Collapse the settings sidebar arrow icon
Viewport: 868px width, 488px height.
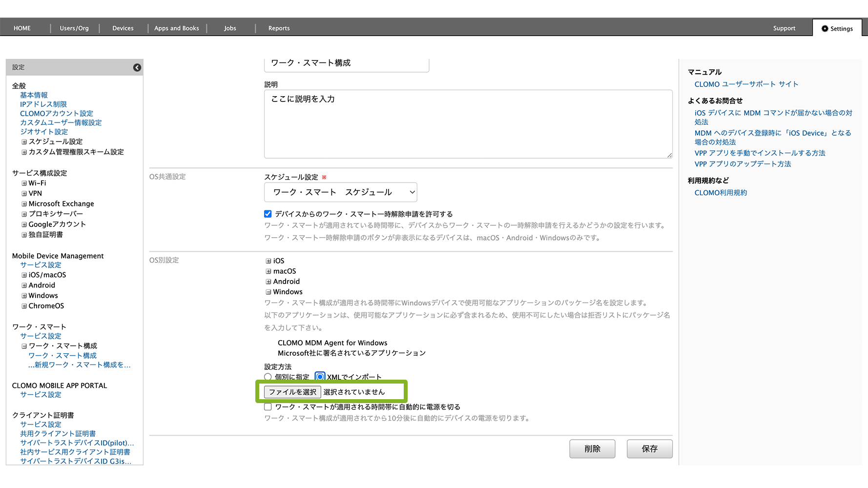click(137, 67)
